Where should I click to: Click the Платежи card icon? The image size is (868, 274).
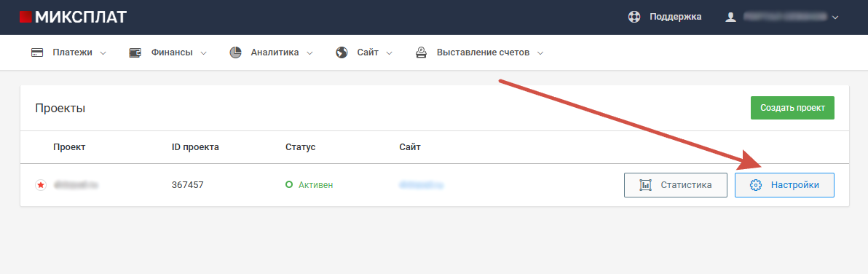[37, 53]
